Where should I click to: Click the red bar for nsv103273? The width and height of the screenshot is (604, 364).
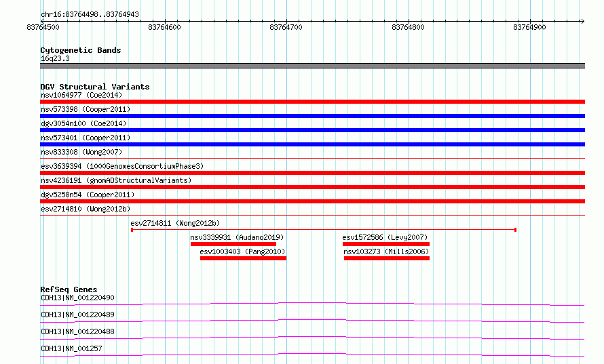(x=387, y=258)
